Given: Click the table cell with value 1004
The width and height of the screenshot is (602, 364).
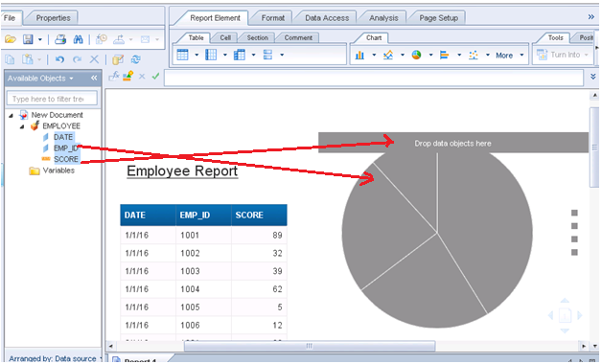Looking at the screenshot, I should [x=203, y=289].
